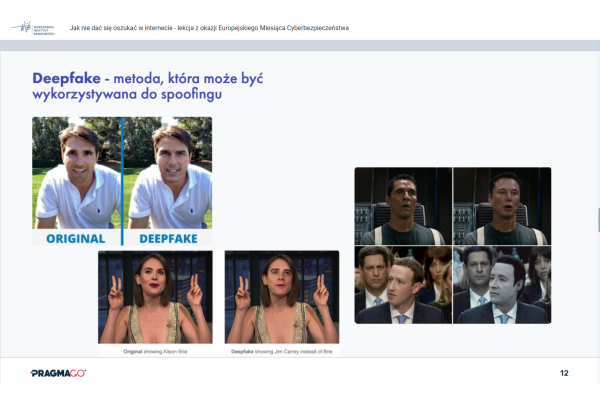Screen dimensions: 600x400
Task: Click the blue divider between the polo photos
Action: (x=122, y=180)
